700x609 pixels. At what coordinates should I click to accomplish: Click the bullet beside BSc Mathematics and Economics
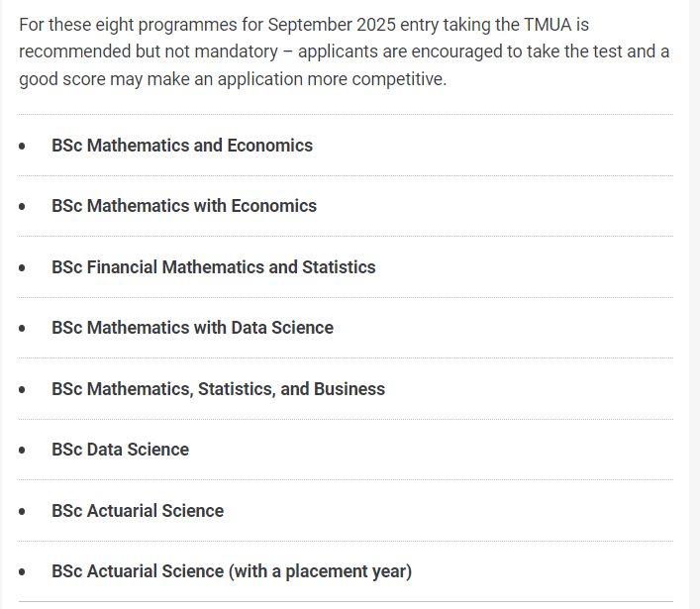click(22, 146)
